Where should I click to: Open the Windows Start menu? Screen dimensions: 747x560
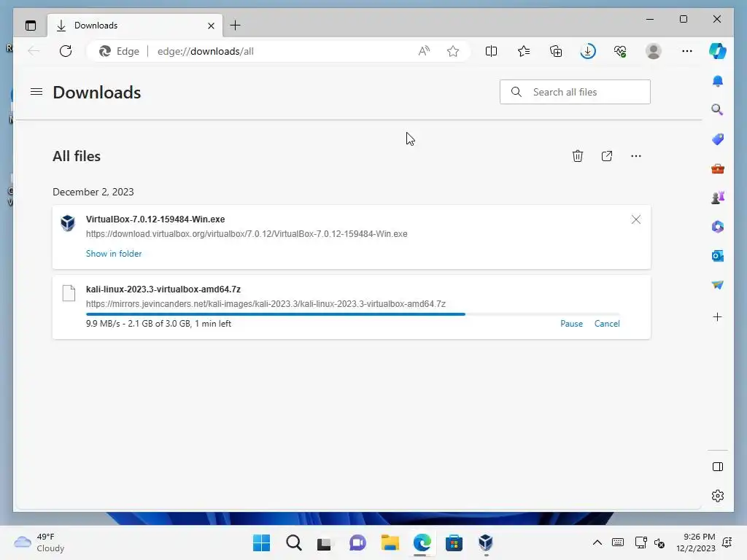point(262,542)
